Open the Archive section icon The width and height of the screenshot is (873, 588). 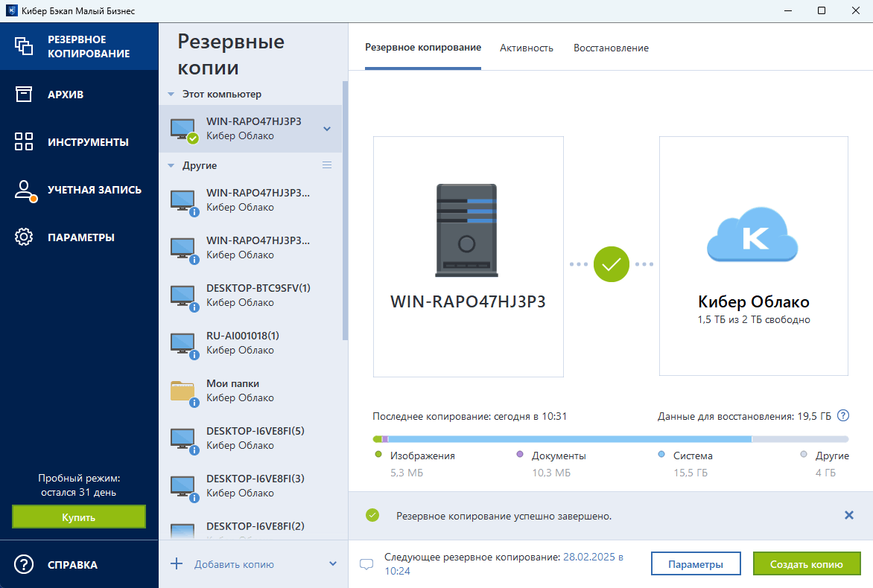click(x=24, y=94)
